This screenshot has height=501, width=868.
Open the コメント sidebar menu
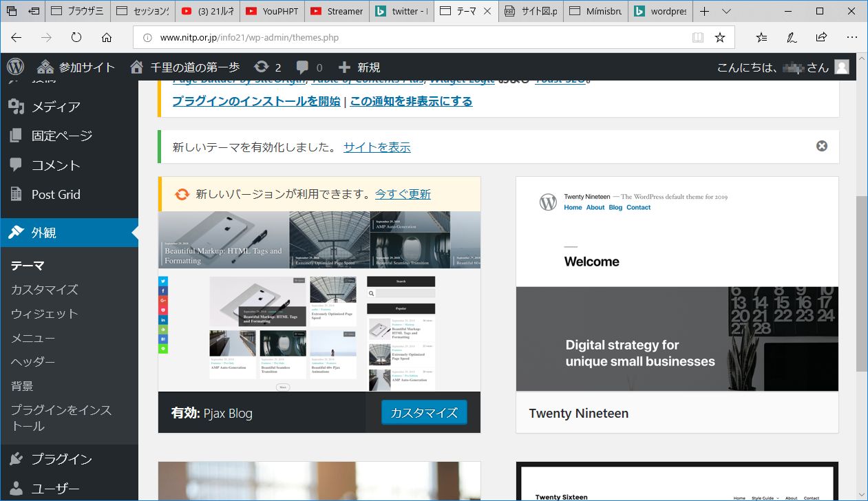point(69,165)
